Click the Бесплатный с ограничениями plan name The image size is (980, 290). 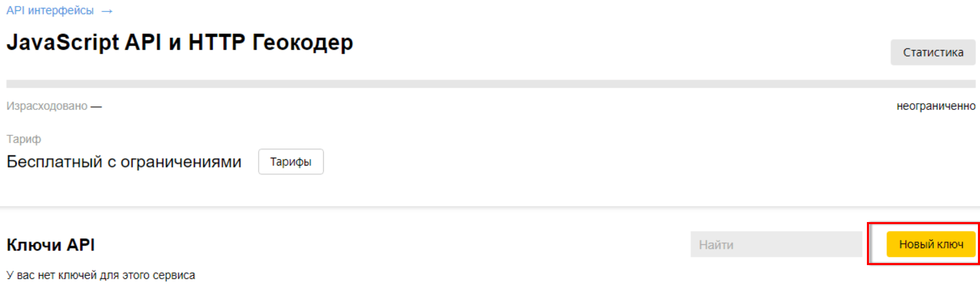(x=124, y=162)
